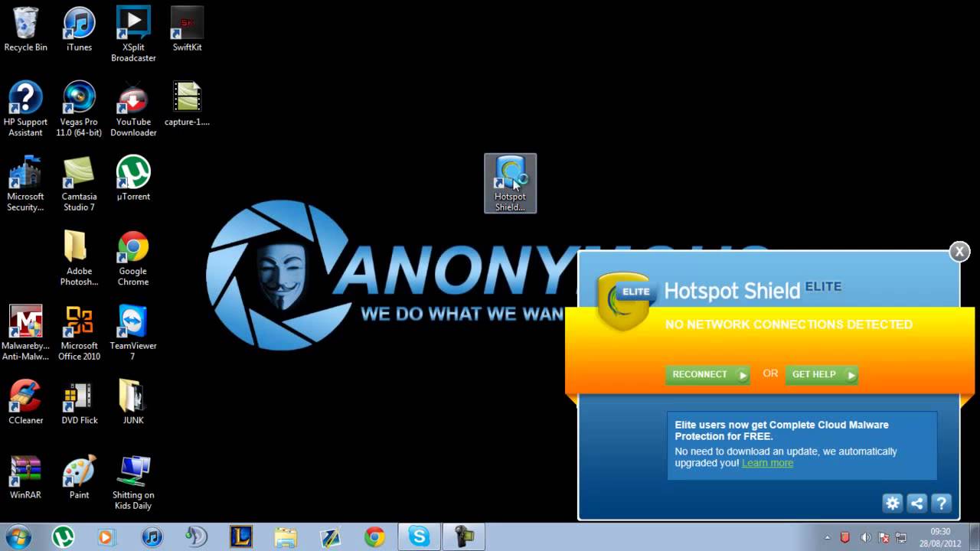Select the TeamViewer 7 shortcut
The height and width of the screenshot is (551, 980).
133,333
